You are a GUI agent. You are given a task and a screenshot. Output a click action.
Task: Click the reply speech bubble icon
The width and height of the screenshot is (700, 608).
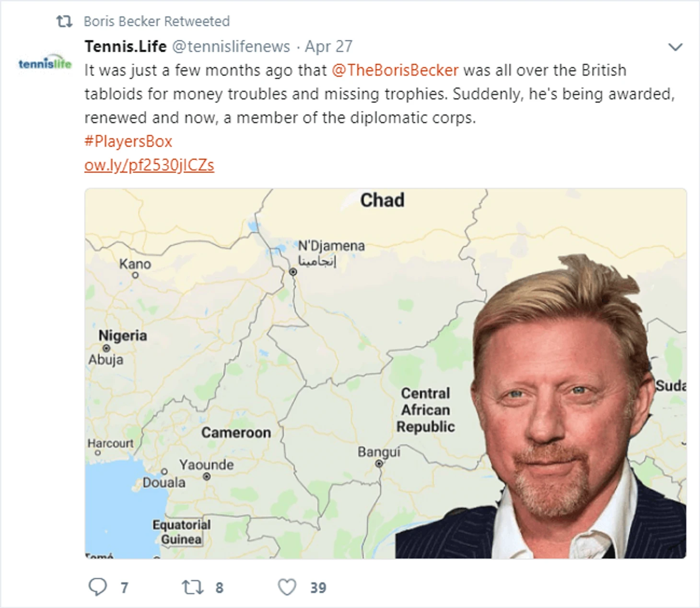(98, 587)
